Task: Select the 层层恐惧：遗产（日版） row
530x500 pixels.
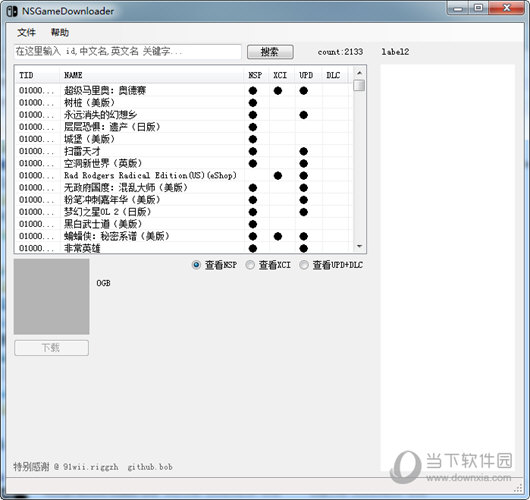Action: click(183, 127)
